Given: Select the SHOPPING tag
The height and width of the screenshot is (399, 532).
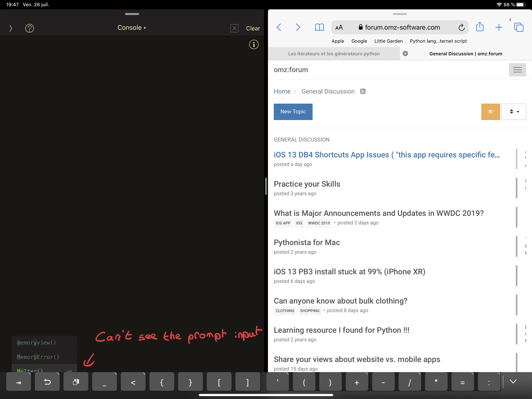Looking at the screenshot, I should 310,311.
